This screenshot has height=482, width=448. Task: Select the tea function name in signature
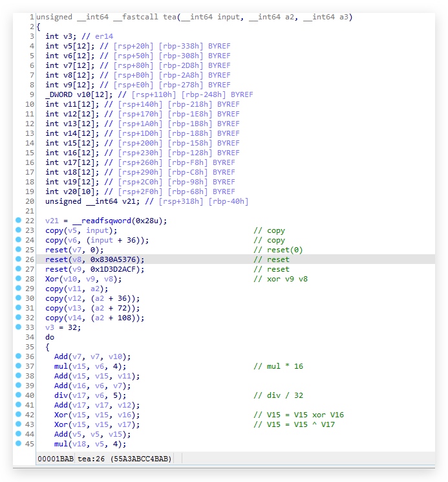tap(169, 17)
